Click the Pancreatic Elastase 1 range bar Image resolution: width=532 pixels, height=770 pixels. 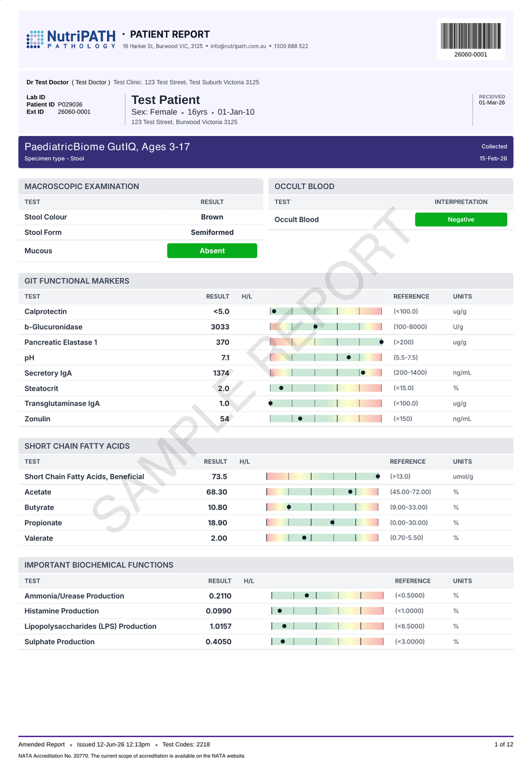point(326,342)
